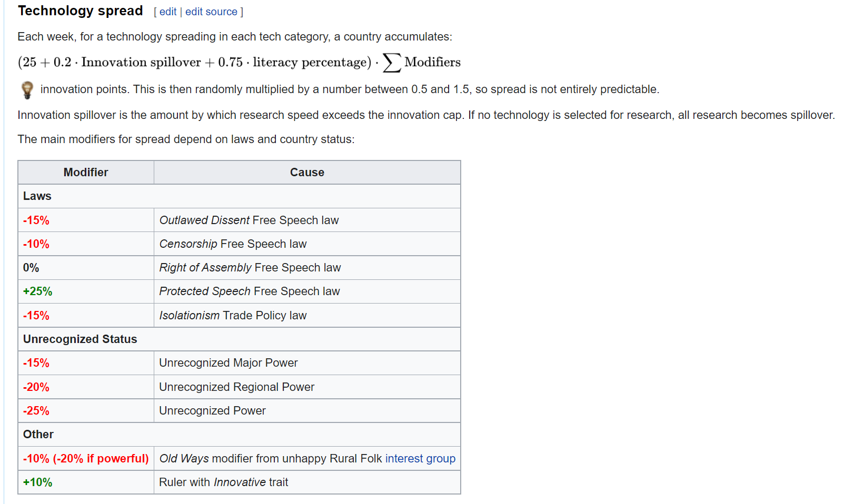Viewport: 844px width, 504px height.
Task: Click the green +25% modifier value
Action: tap(38, 291)
